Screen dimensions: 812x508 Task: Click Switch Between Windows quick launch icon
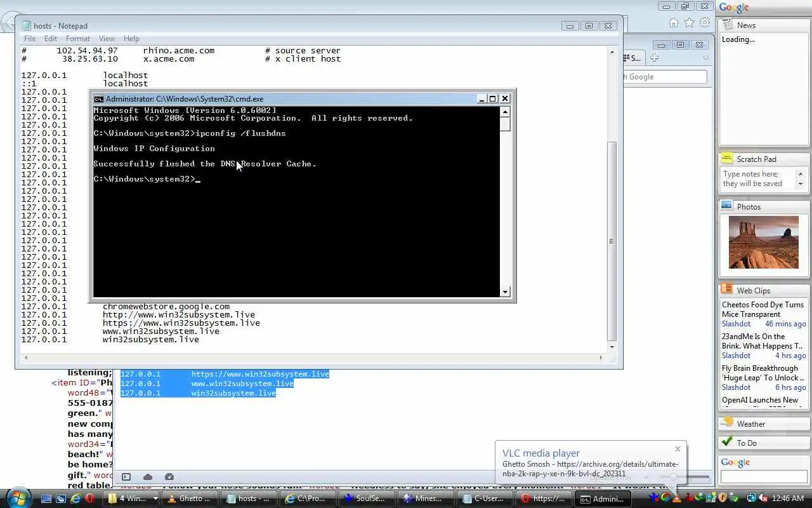point(60,499)
